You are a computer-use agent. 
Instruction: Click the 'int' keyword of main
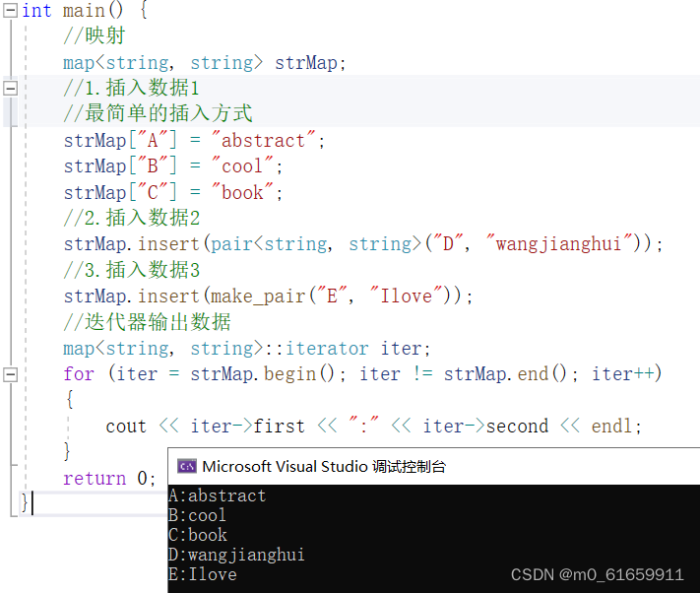[36, 10]
